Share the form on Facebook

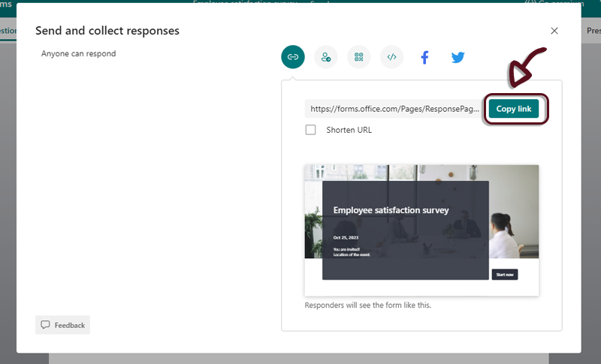(424, 57)
